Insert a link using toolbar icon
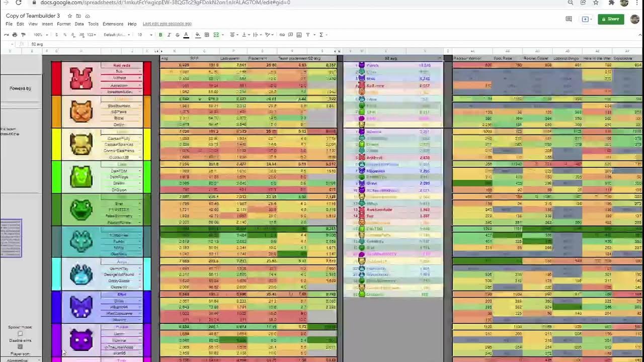Screen dimensions: 644x362 pyautogui.click(x=282, y=35)
